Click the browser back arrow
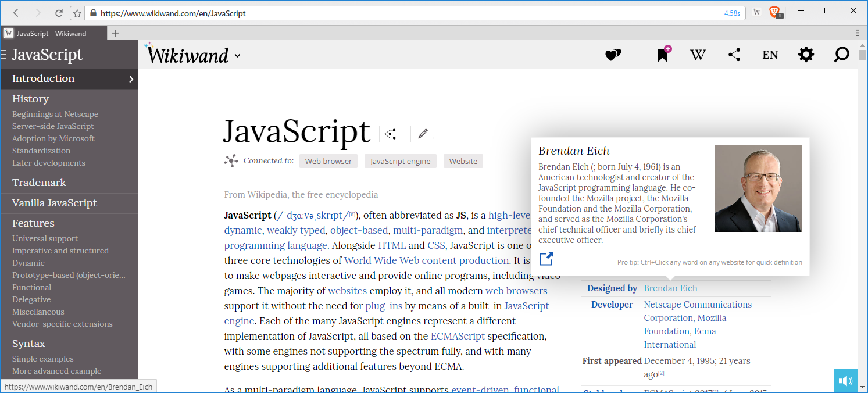The height and width of the screenshot is (393, 868). [x=16, y=13]
